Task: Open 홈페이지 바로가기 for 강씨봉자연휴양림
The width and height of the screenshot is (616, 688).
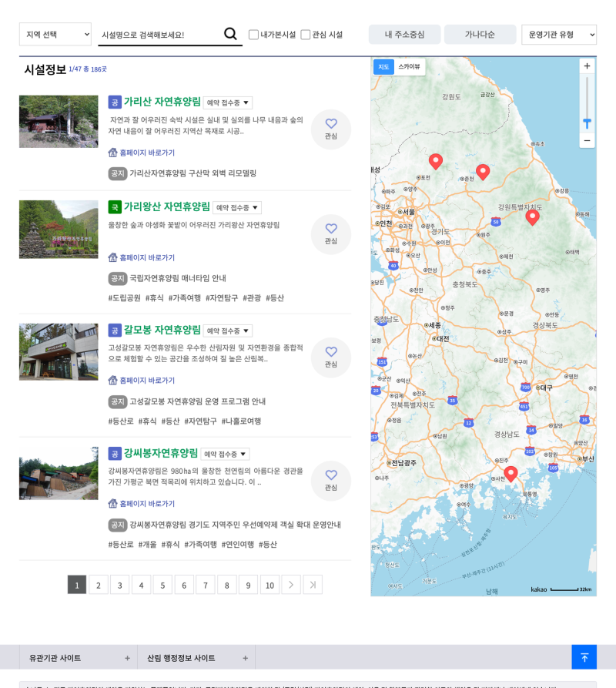Action: [x=141, y=504]
